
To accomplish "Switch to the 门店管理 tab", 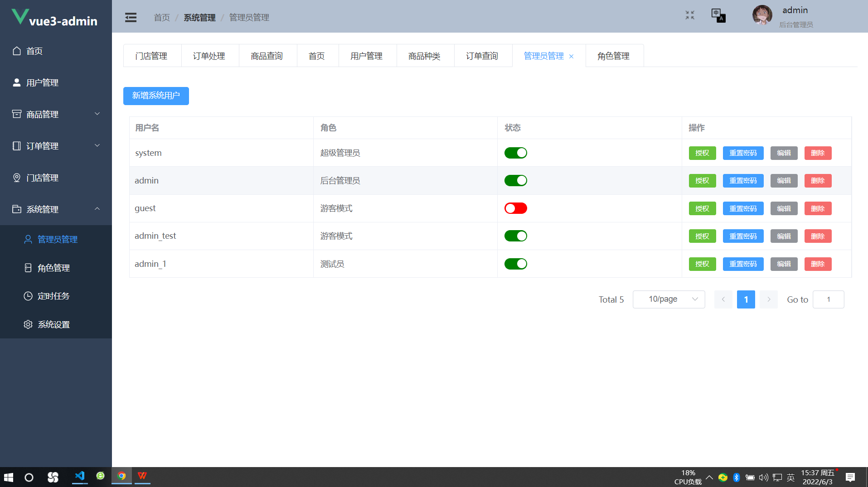I will [152, 56].
